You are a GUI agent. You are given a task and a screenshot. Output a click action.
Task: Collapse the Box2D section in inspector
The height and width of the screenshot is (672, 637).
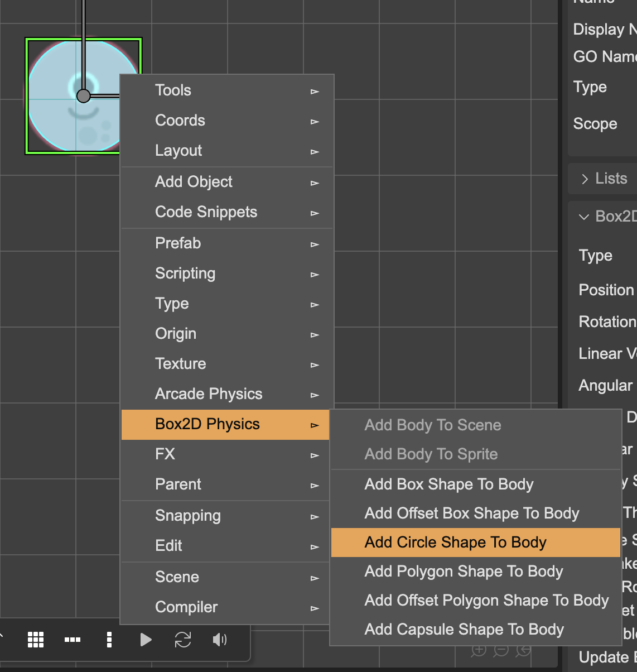[584, 217]
